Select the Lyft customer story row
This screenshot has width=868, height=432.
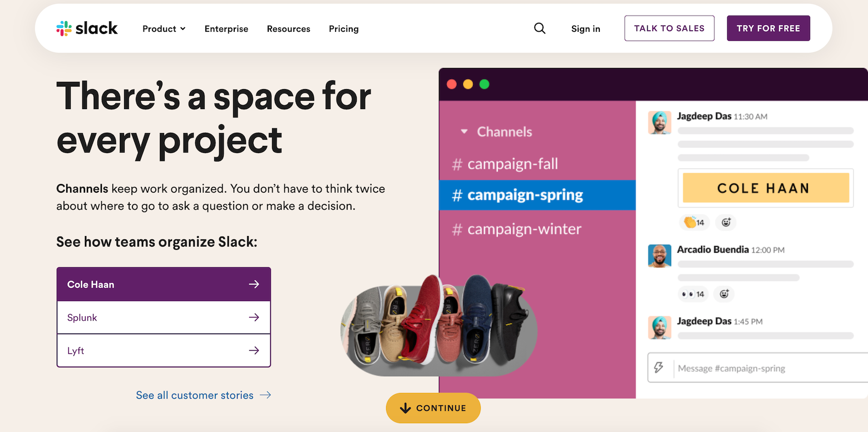[164, 351]
